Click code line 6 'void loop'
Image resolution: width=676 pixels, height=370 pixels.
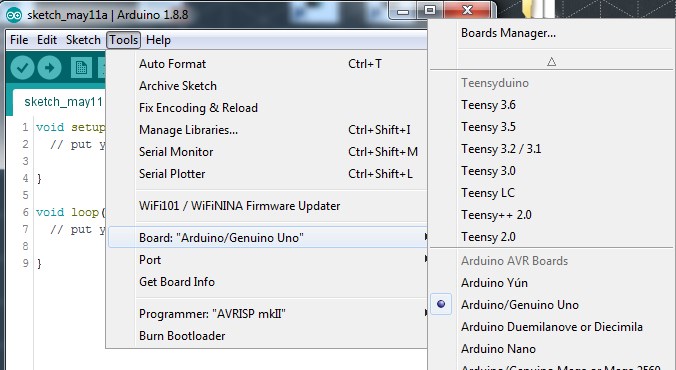[70, 212]
